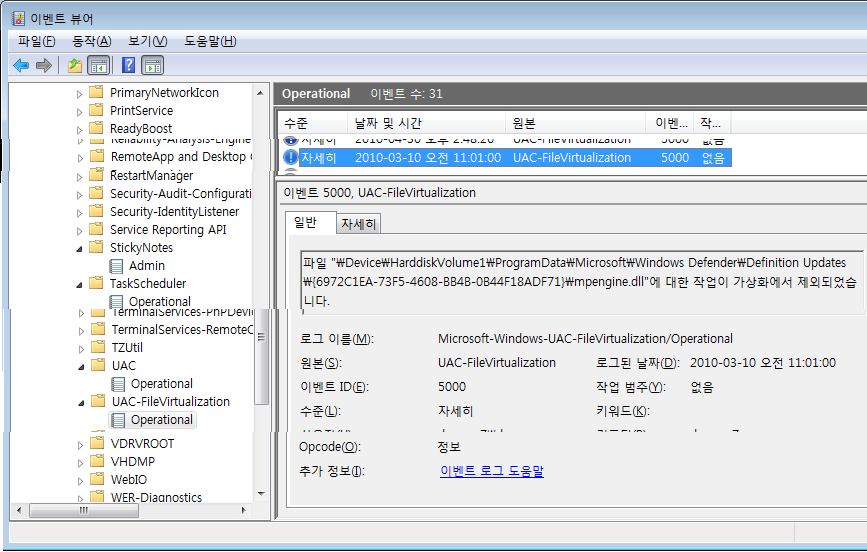Click the PrintService folder icon

click(x=96, y=110)
